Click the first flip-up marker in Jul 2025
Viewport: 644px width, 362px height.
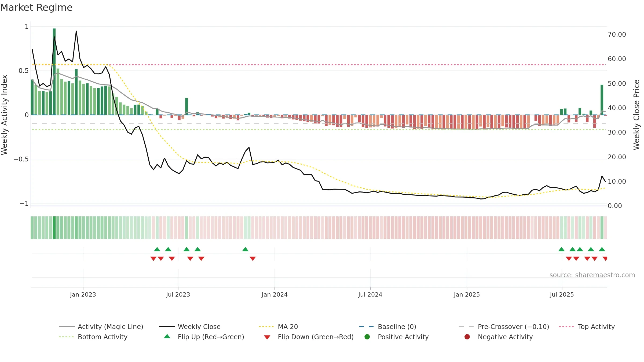[x=561, y=249]
